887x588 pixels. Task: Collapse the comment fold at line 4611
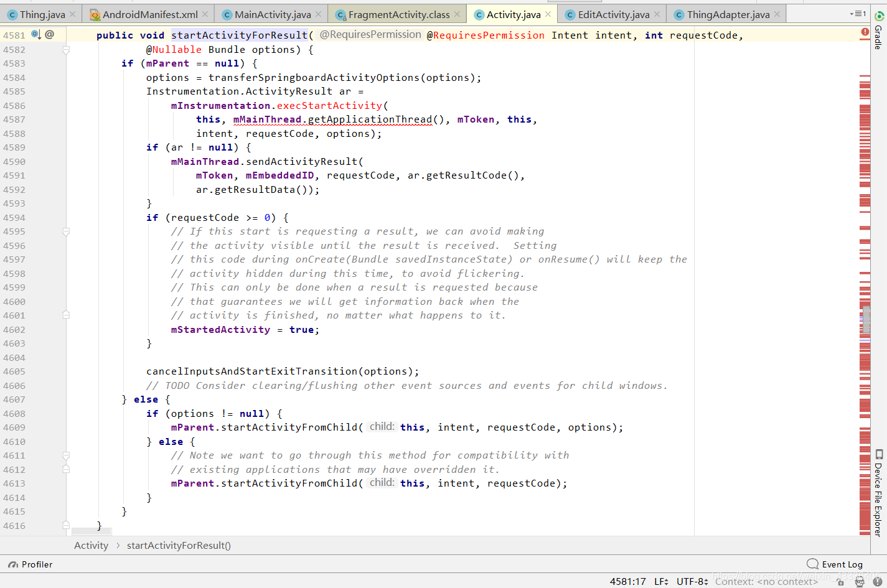coord(66,455)
